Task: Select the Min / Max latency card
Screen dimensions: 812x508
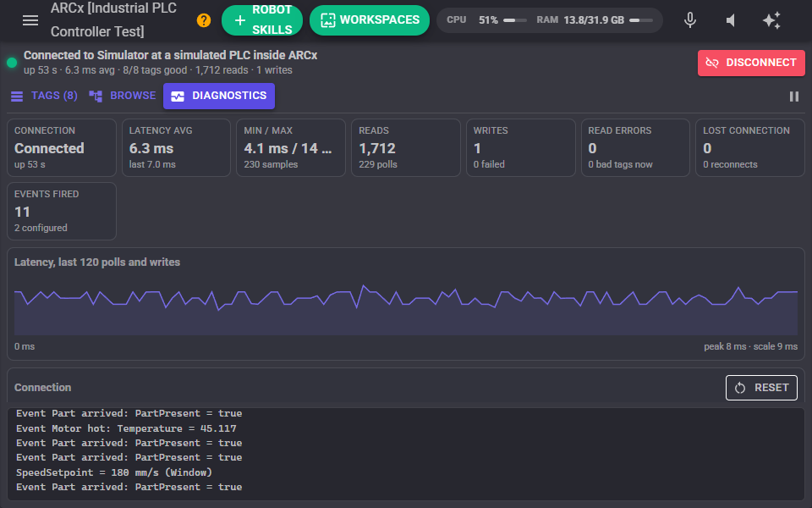Action: 291,147
